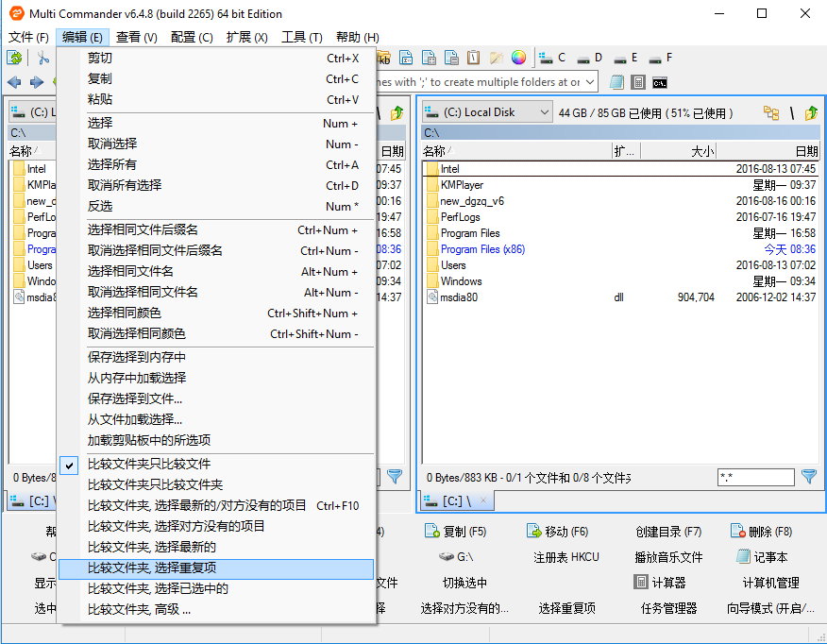Click the blue forward arrow icon
Image resolution: width=827 pixels, height=644 pixels.
pyautogui.click(x=37, y=82)
